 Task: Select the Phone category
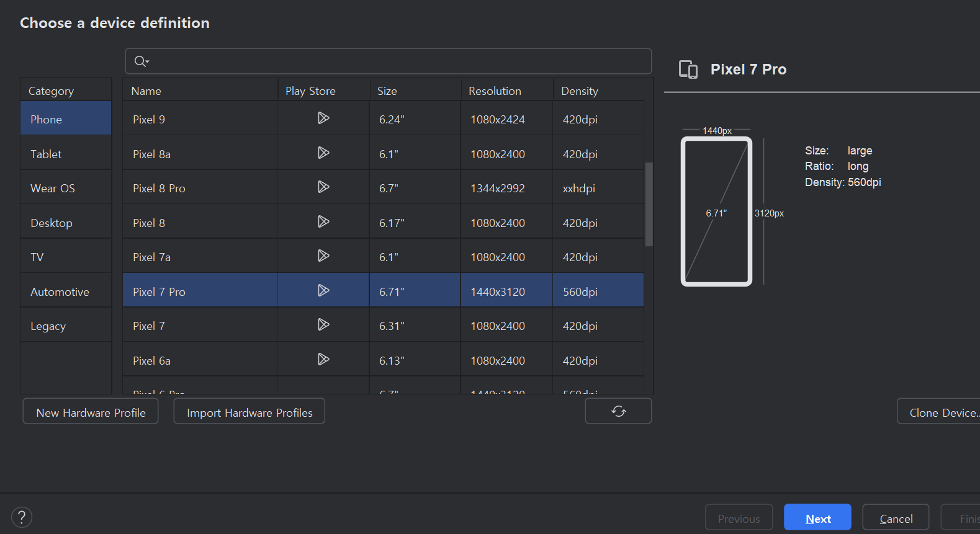coord(66,118)
